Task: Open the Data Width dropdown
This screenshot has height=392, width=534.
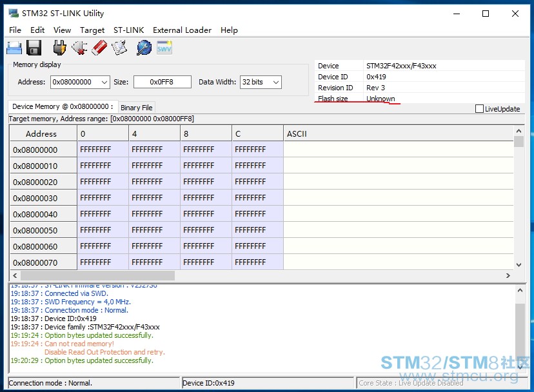Action: (x=276, y=82)
